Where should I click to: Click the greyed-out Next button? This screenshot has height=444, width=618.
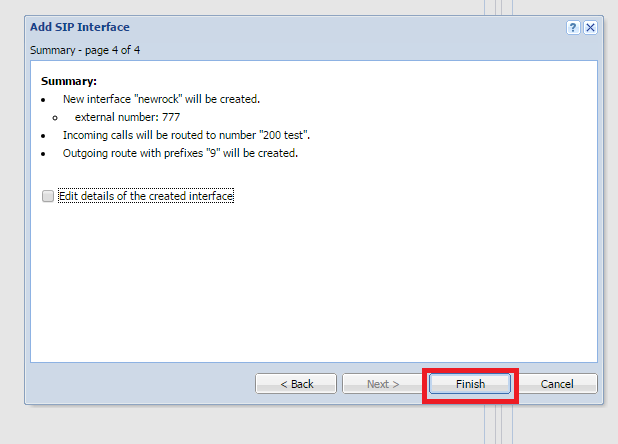[x=383, y=384]
